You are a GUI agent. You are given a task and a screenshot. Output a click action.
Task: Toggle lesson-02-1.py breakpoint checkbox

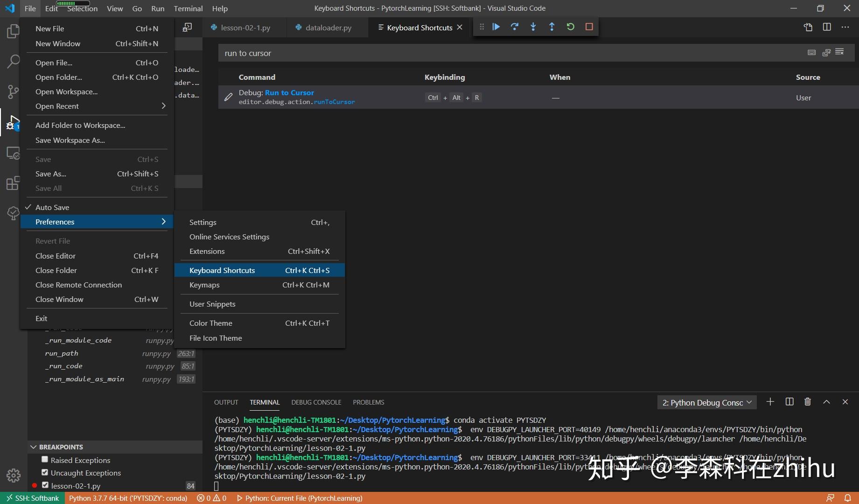click(x=45, y=485)
